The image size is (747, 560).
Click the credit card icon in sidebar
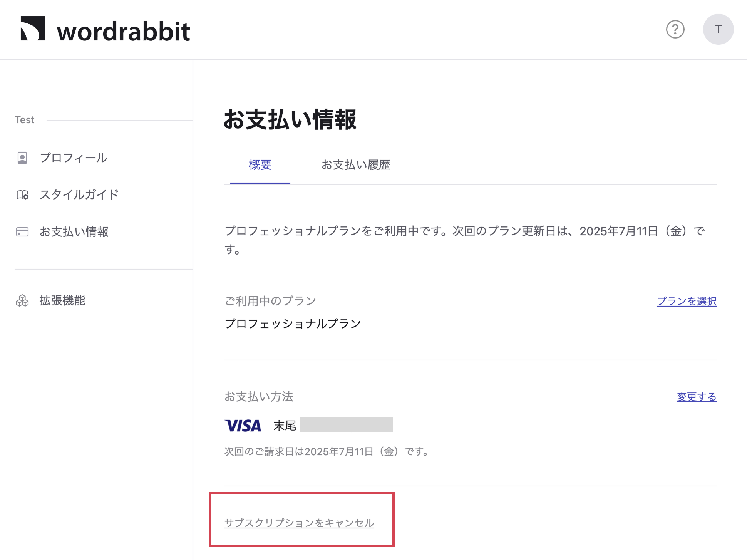22,232
